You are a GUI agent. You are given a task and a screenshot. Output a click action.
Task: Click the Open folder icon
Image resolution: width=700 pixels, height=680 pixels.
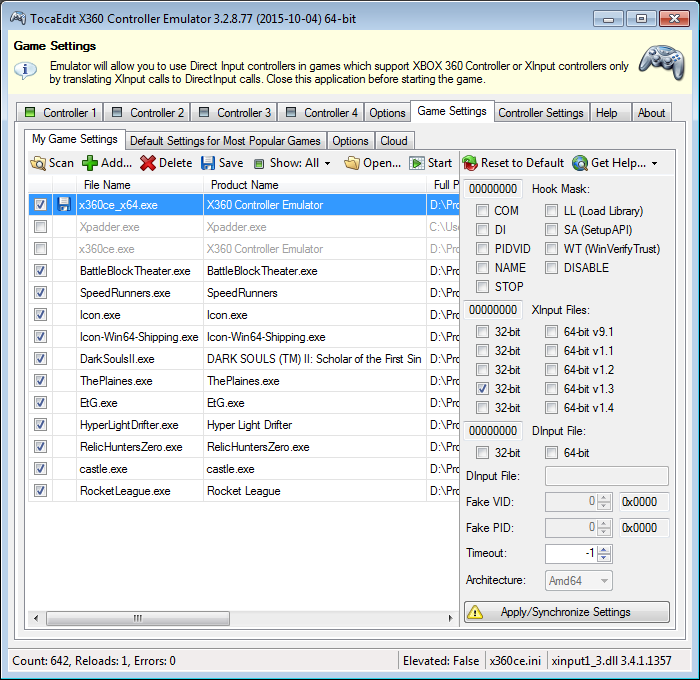(352, 163)
